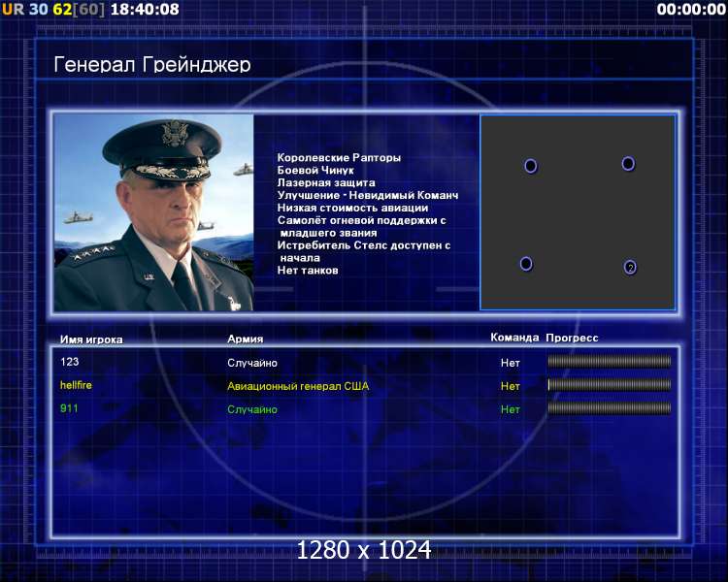Screen dimensions: 728x582
Task: Click General Granger's portrait image
Action: (x=153, y=212)
